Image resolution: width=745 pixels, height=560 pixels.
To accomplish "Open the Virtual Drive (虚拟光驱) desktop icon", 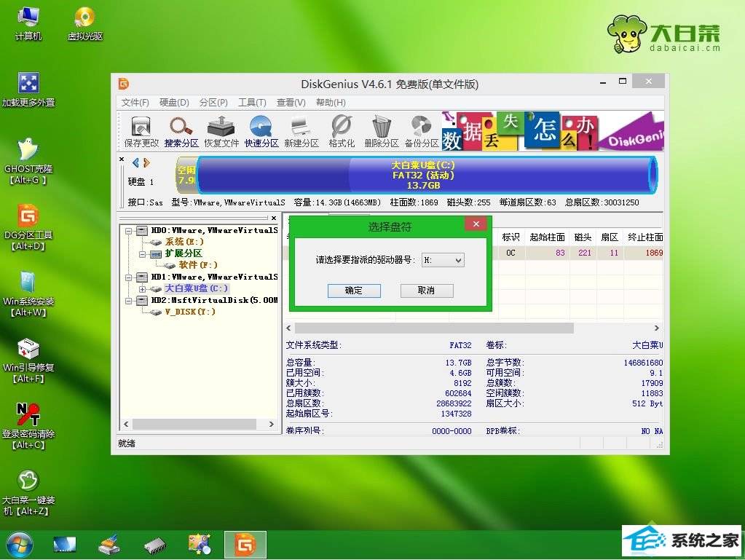I will click(85, 24).
